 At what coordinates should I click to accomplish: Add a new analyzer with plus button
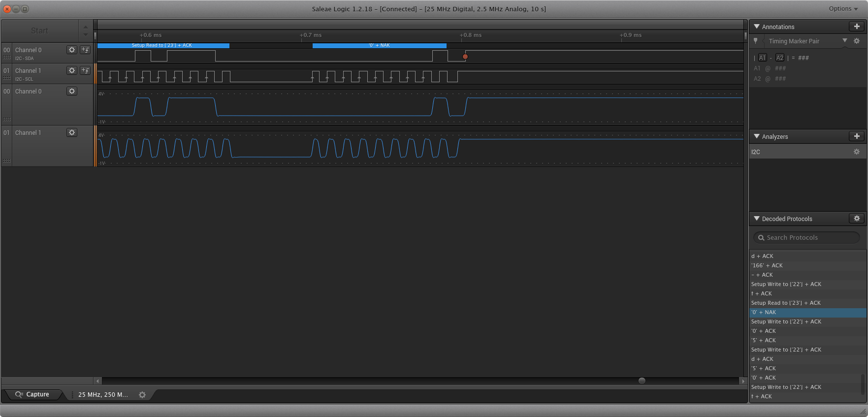(857, 136)
